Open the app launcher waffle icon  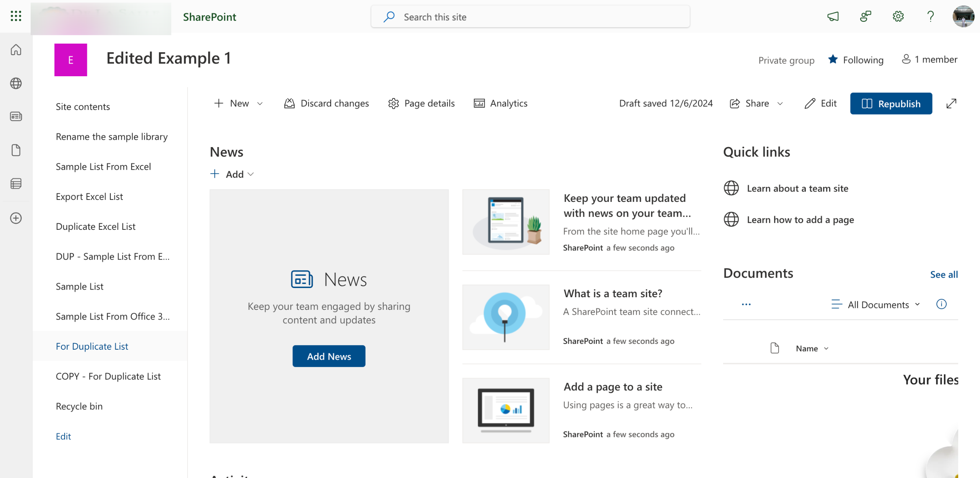(16, 16)
